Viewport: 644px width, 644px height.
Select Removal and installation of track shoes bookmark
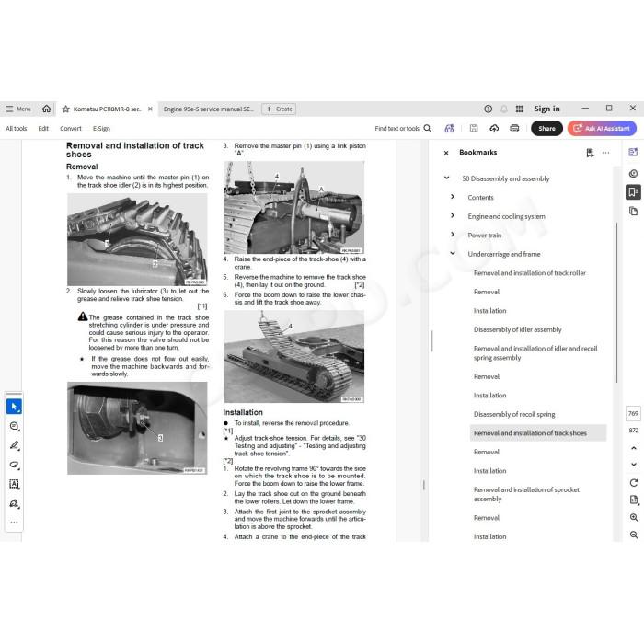(538, 433)
